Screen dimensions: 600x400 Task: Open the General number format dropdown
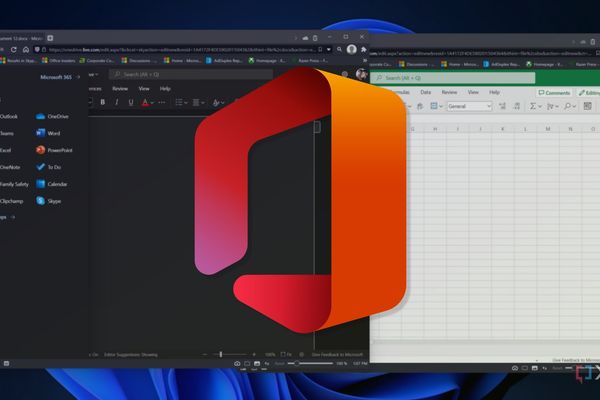470,106
